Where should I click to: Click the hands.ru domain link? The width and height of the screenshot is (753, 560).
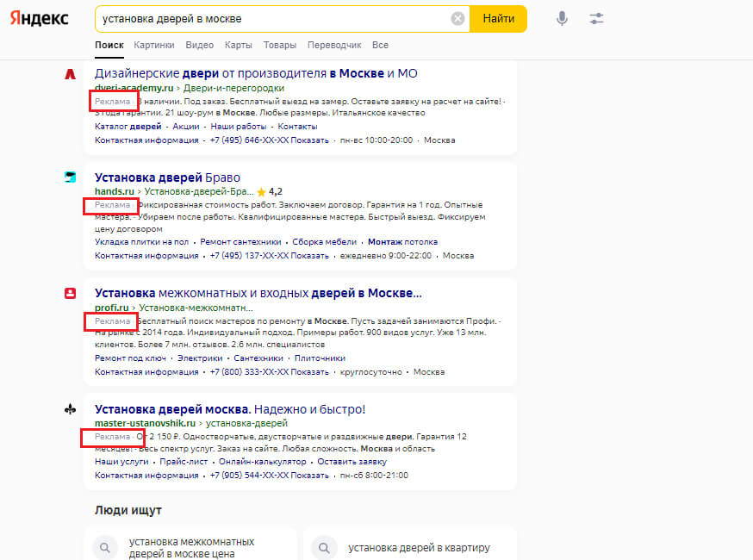[115, 191]
